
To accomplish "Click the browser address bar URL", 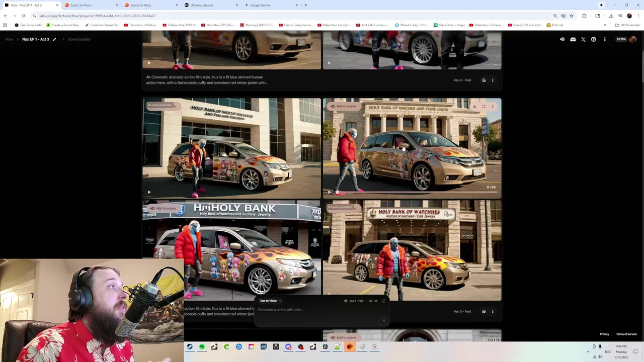I will 97,16.
